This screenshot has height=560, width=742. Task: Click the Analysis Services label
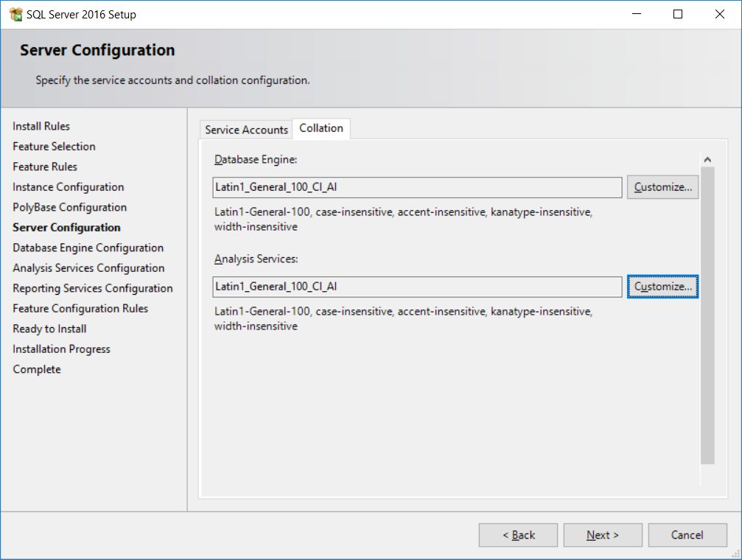pos(256,259)
